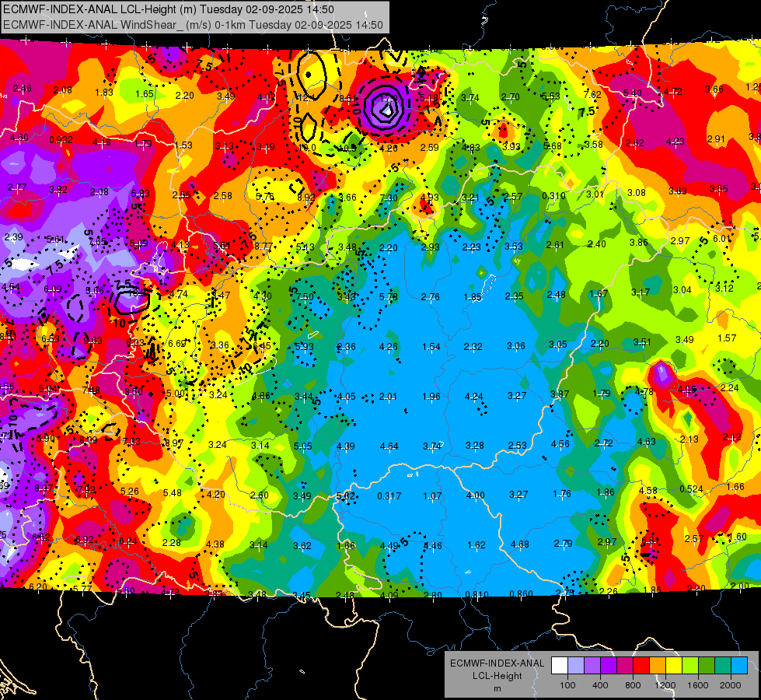Click the LCL-Height (m) title line
Screen dimensions: 761x700
169,9
